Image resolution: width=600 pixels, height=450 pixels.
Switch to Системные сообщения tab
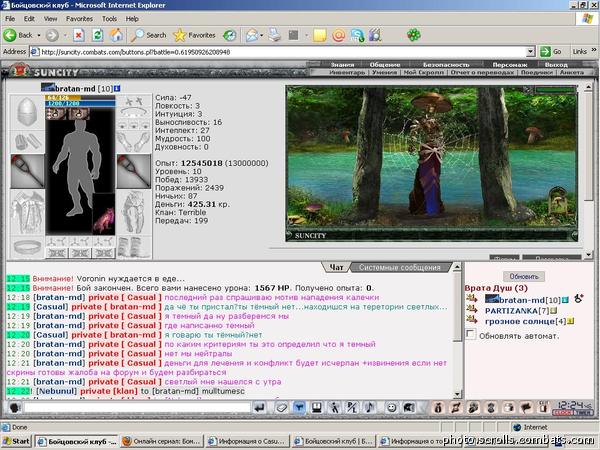(399, 267)
